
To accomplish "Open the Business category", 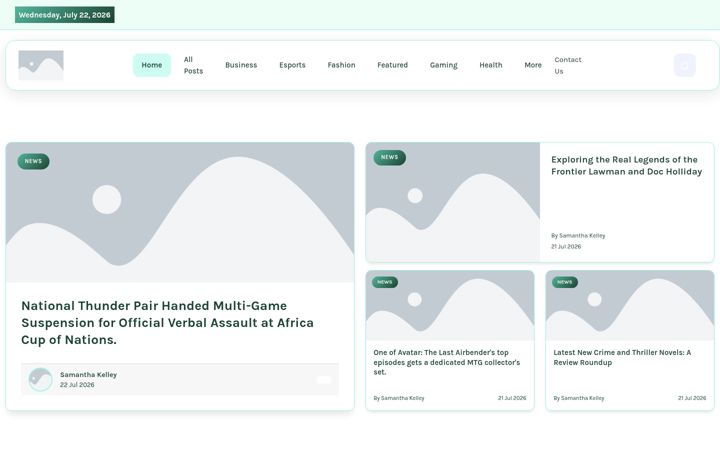I will coord(241,65).
